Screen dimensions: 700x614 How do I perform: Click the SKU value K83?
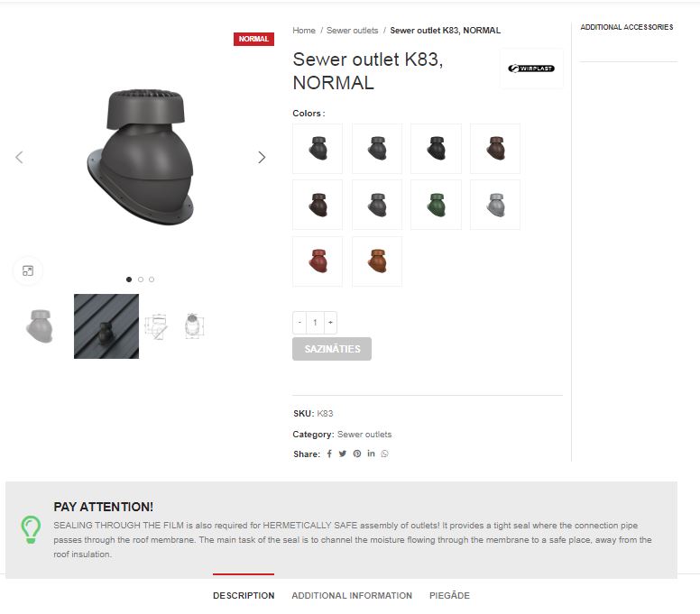point(325,414)
